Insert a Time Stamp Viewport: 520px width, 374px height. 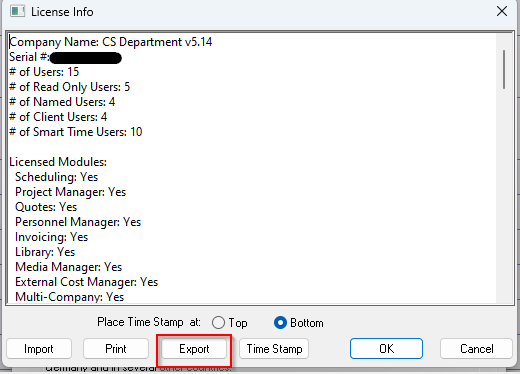pyautogui.click(x=274, y=349)
